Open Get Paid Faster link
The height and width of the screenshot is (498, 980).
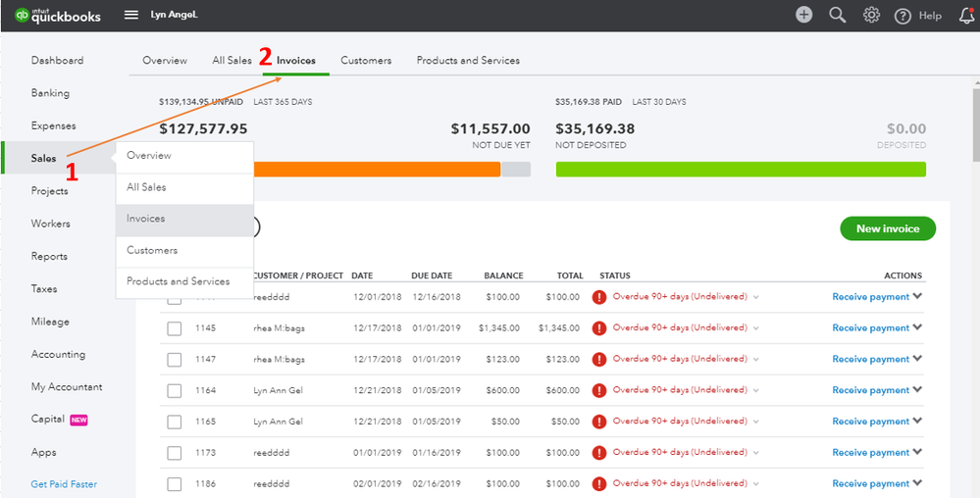pos(64,484)
